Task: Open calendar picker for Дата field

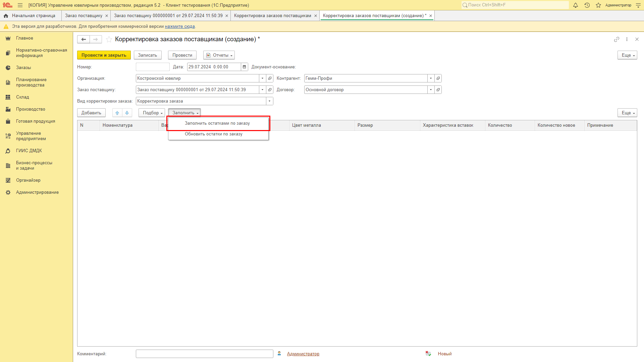Action: pos(245,67)
